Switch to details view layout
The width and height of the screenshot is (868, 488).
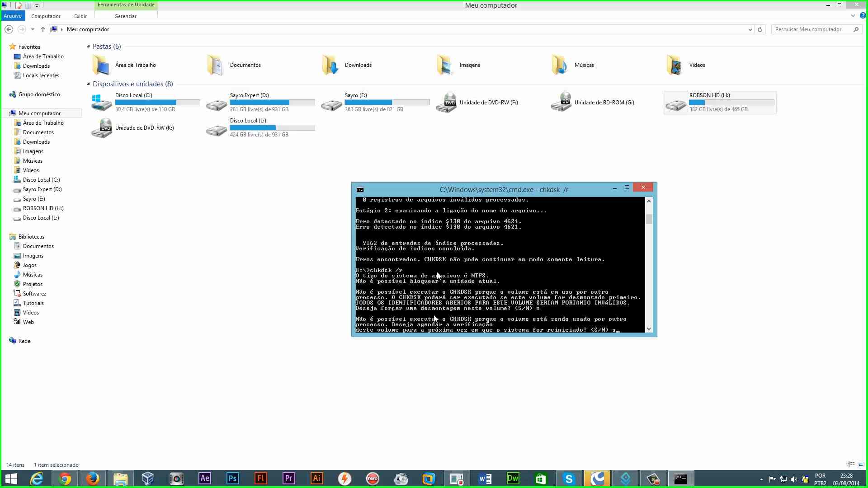851,465
